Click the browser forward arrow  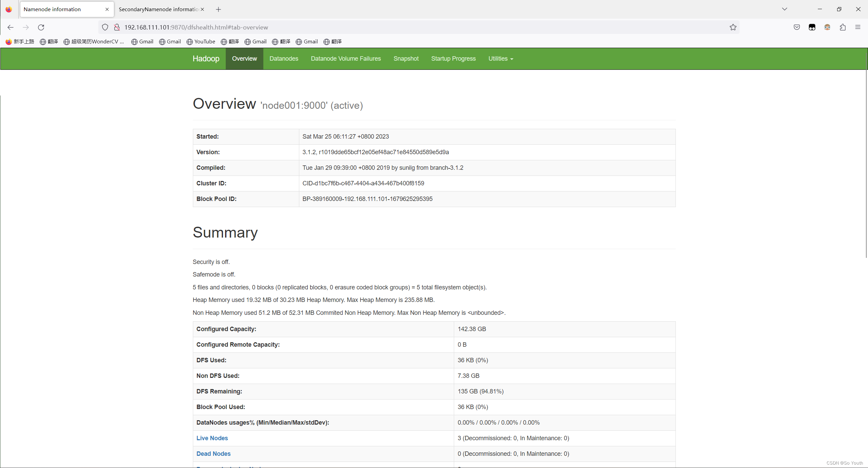[x=26, y=27]
